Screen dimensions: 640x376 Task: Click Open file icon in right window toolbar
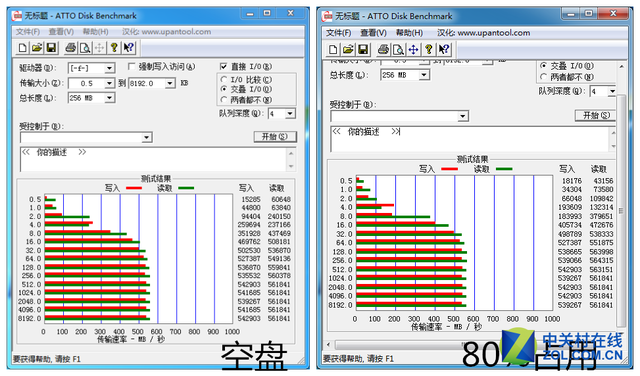[x=348, y=49]
